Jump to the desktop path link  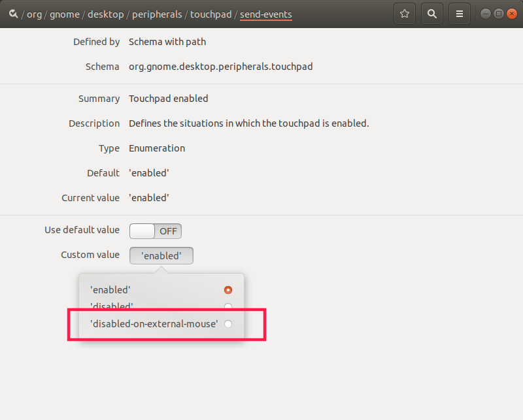coord(106,14)
